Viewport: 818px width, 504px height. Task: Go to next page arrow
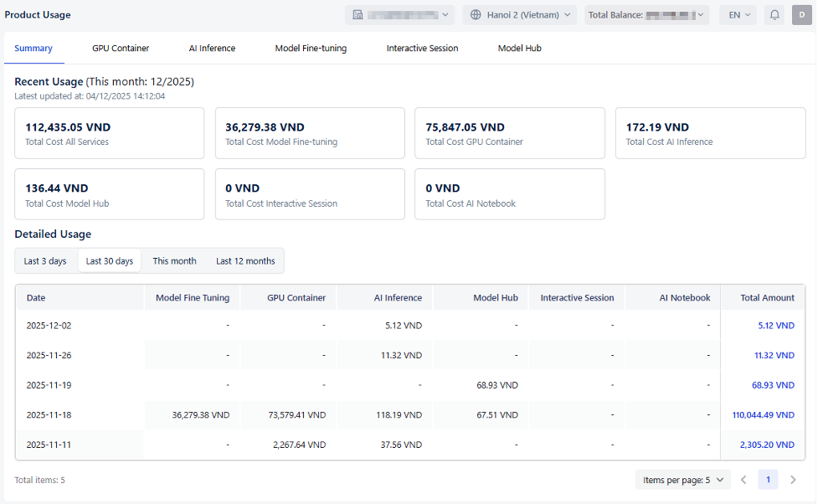point(793,480)
